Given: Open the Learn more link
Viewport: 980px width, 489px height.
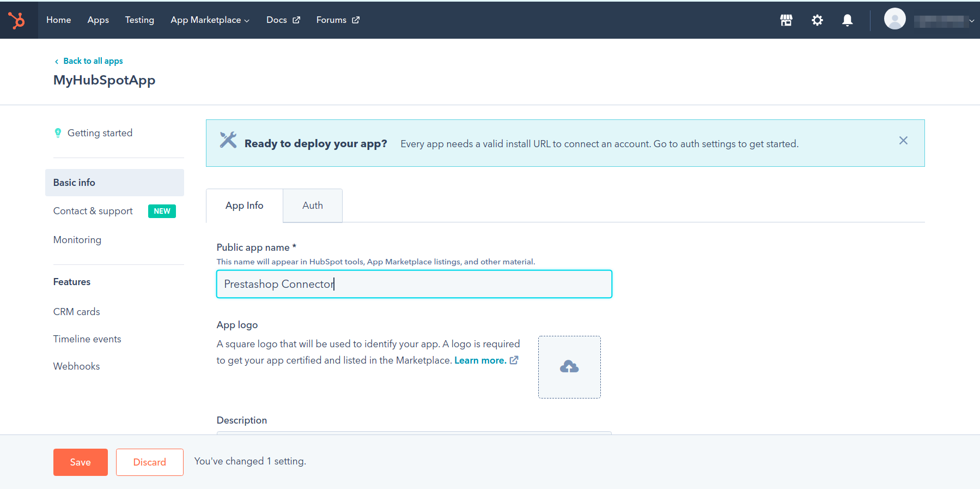Looking at the screenshot, I should coord(480,360).
